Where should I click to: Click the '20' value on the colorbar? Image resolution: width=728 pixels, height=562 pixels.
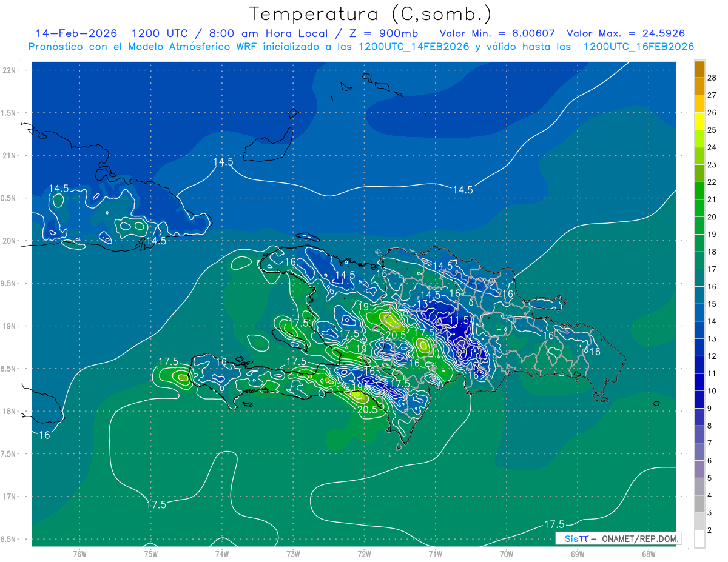click(712, 217)
